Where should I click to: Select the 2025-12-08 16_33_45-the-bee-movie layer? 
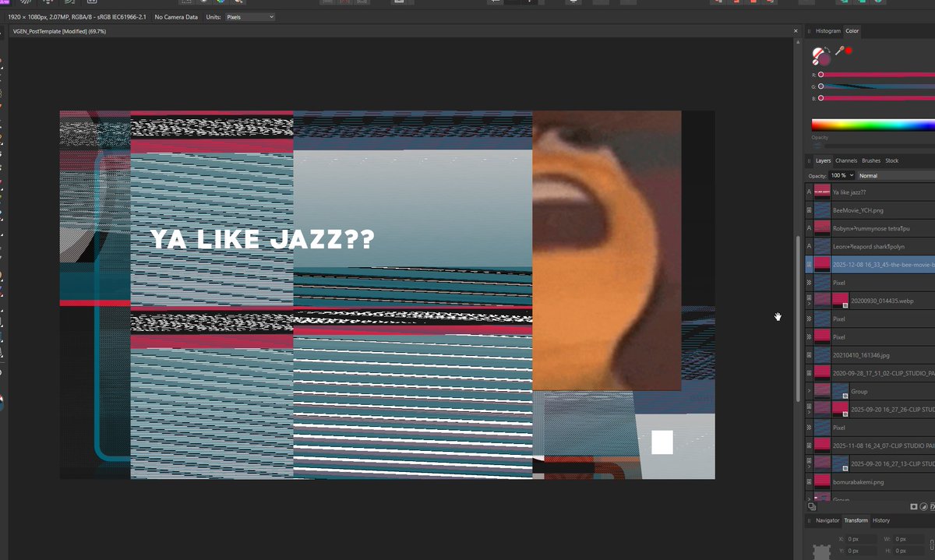coord(870,265)
